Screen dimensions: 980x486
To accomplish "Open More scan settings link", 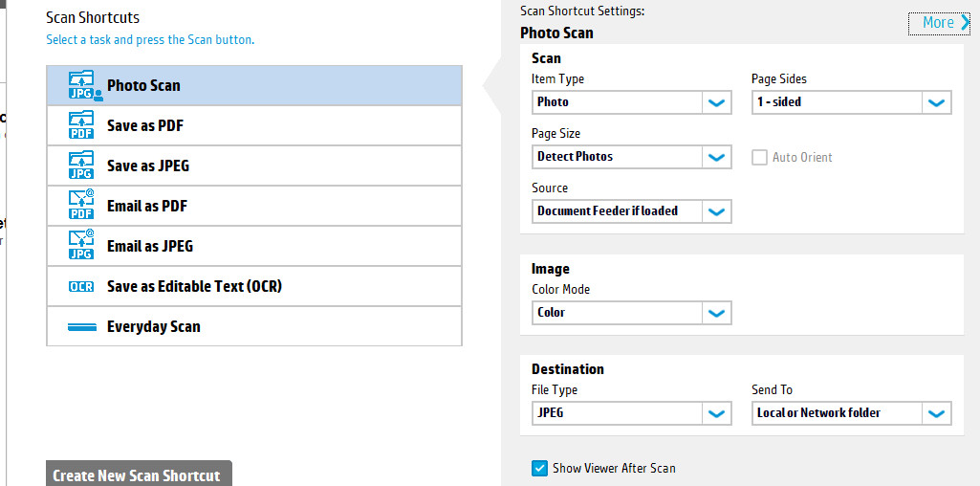I will point(939,23).
